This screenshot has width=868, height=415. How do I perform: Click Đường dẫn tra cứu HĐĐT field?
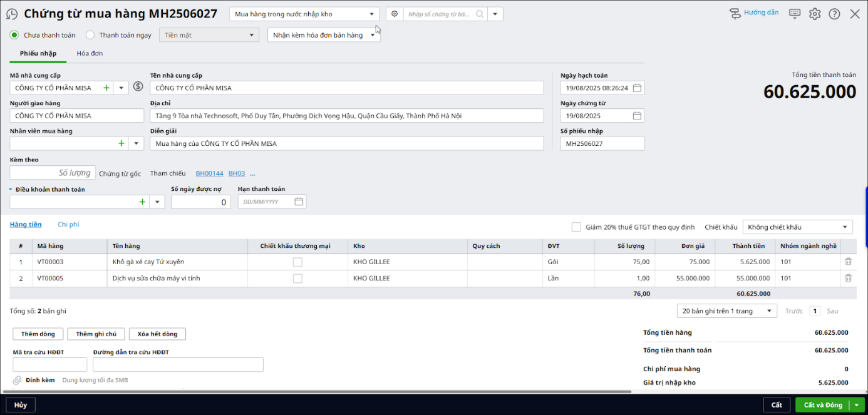[x=178, y=364]
